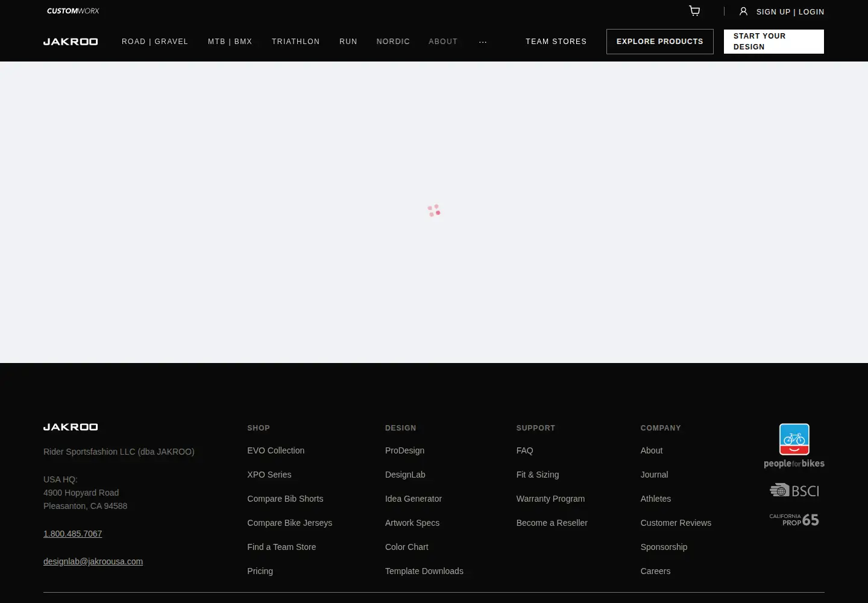The width and height of the screenshot is (868, 603).
Task: Call the 1.800.485.7067 phone link
Action: 73,534
